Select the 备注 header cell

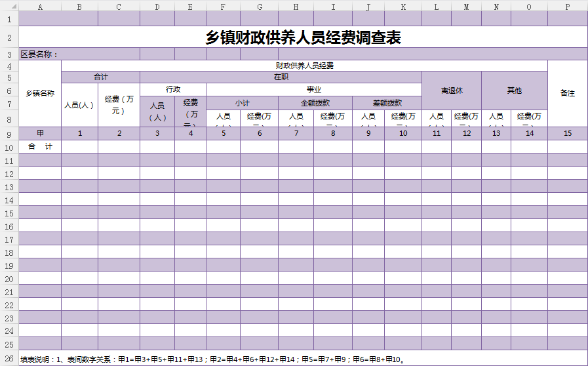(x=567, y=93)
